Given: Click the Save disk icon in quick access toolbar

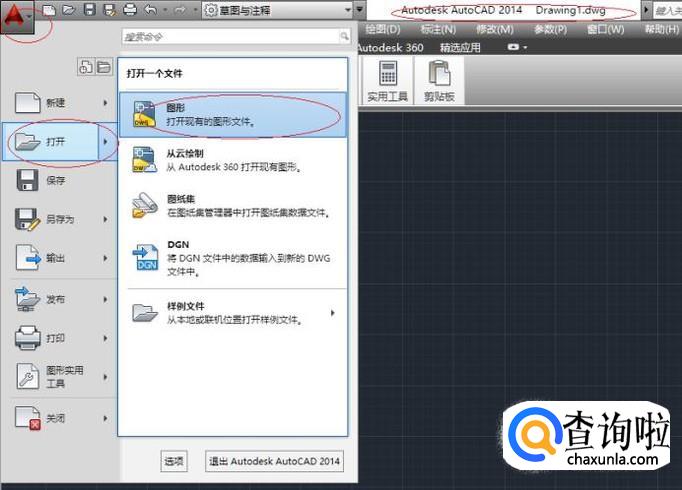Looking at the screenshot, I should [90, 10].
